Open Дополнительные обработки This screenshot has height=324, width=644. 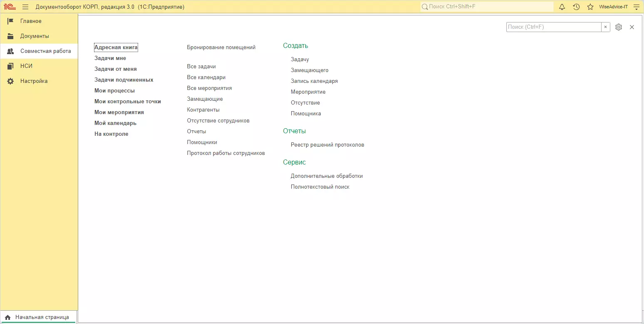click(x=327, y=176)
